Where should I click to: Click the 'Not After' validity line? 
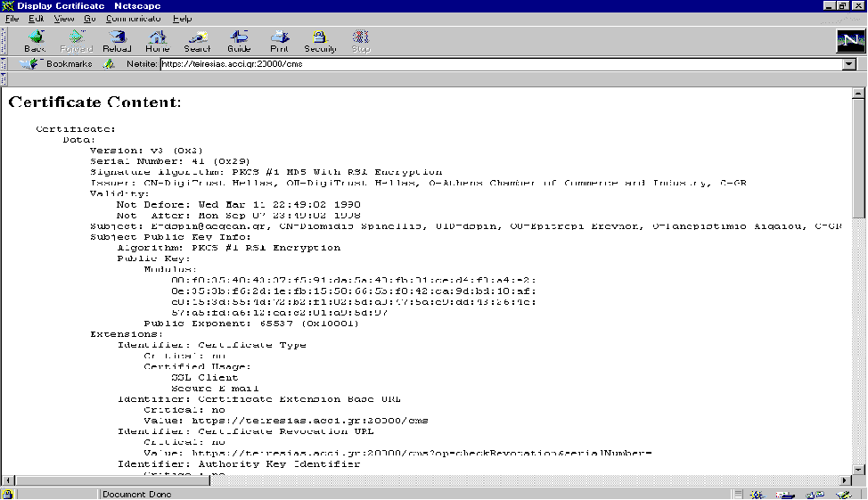pyautogui.click(x=239, y=216)
